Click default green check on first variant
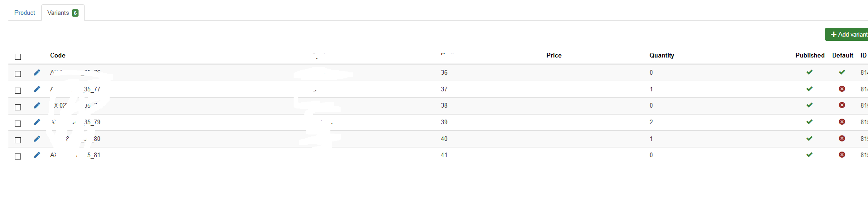Screen dimensions: 868x198 (842, 72)
